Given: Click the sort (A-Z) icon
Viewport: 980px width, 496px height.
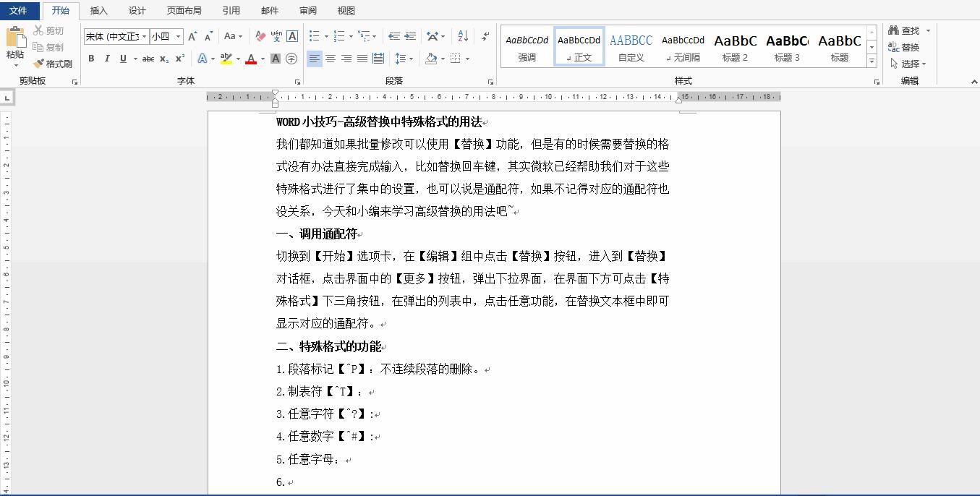Looking at the screenshot, I should (x=461, y=35).
